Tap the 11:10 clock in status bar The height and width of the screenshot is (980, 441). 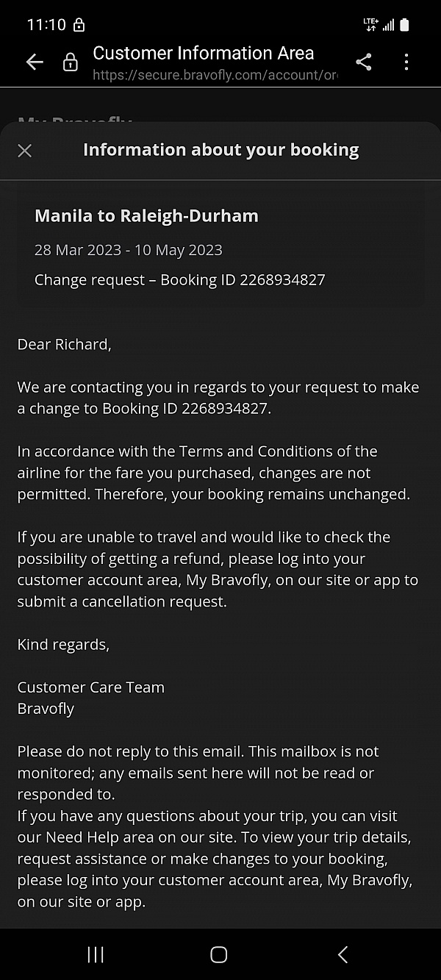coord(46,25)
